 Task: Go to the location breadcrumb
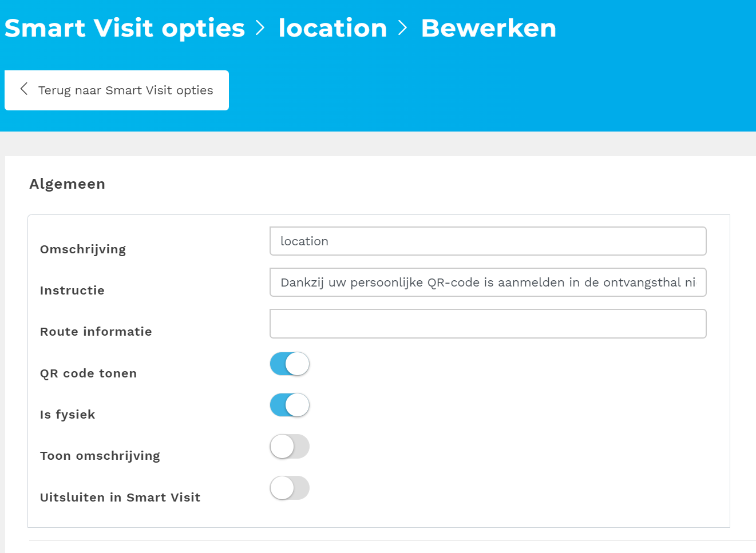(x=333, y=28)
